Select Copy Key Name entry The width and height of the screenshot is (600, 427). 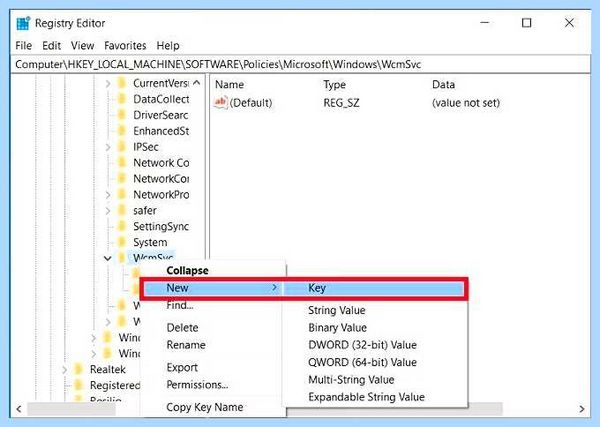[205, 407]
